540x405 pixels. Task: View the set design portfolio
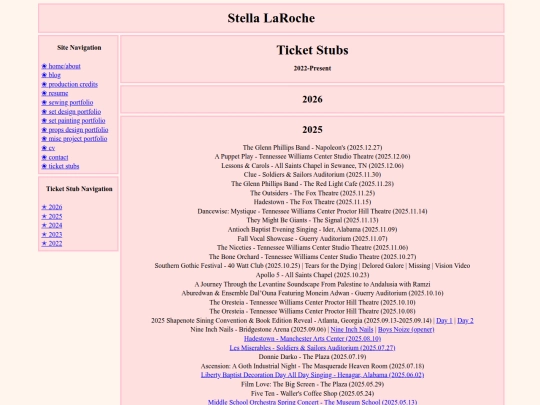(x=71, y=112)
